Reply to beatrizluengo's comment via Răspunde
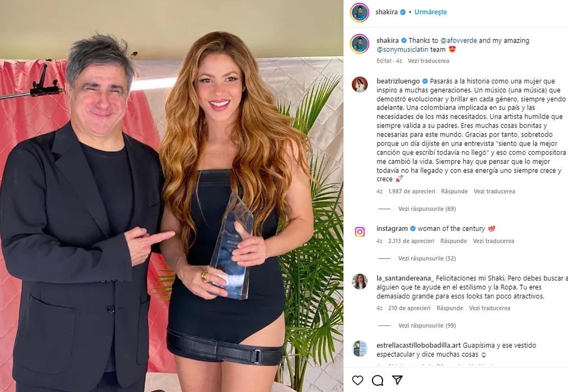The width and height of the screenshot is (568, 392). tap(454, 192)
